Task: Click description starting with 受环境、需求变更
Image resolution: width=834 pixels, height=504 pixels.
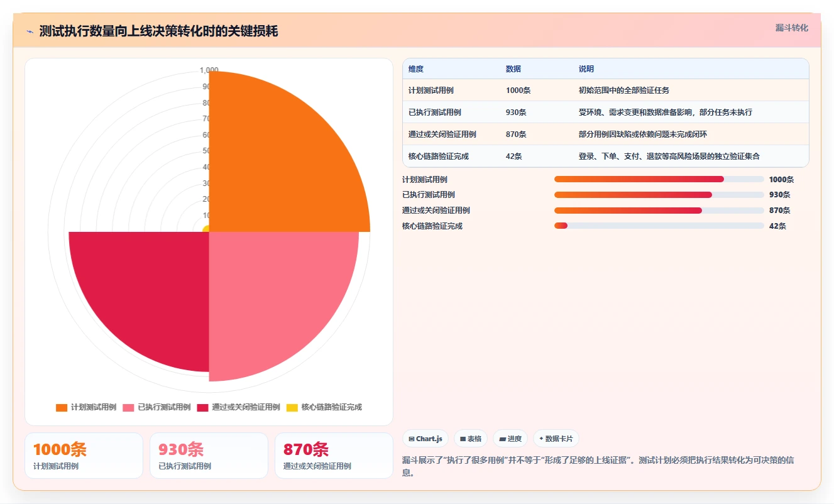Action: (666, 112)
